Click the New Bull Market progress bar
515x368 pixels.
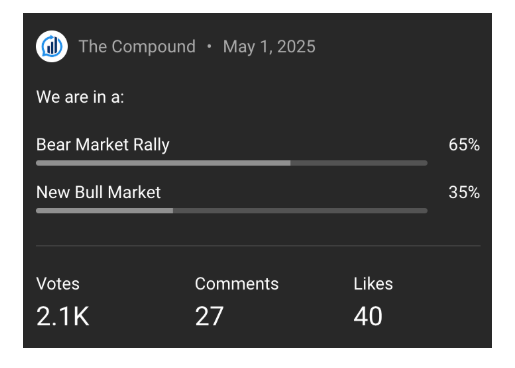(x=232, y=211)
